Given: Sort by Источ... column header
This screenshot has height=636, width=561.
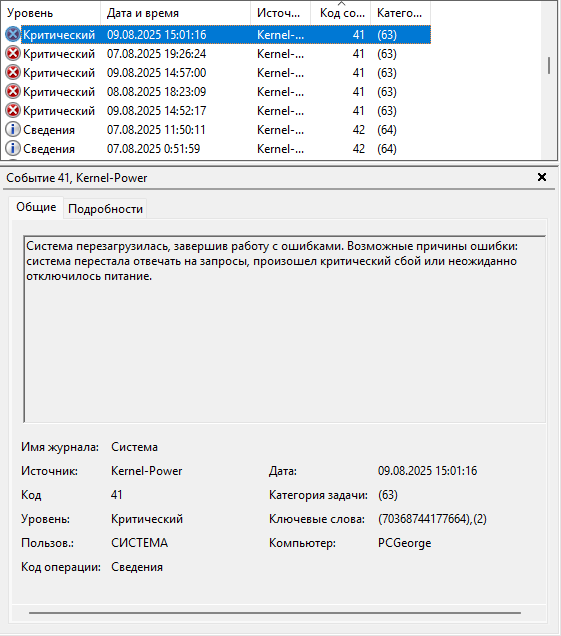Looking at the screenshot, I should point(280,13).
